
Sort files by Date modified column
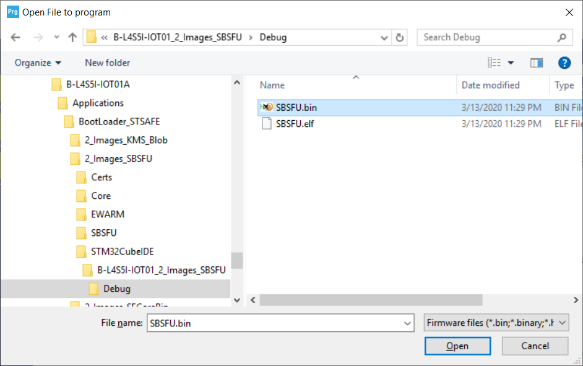[x=490, y=85]
